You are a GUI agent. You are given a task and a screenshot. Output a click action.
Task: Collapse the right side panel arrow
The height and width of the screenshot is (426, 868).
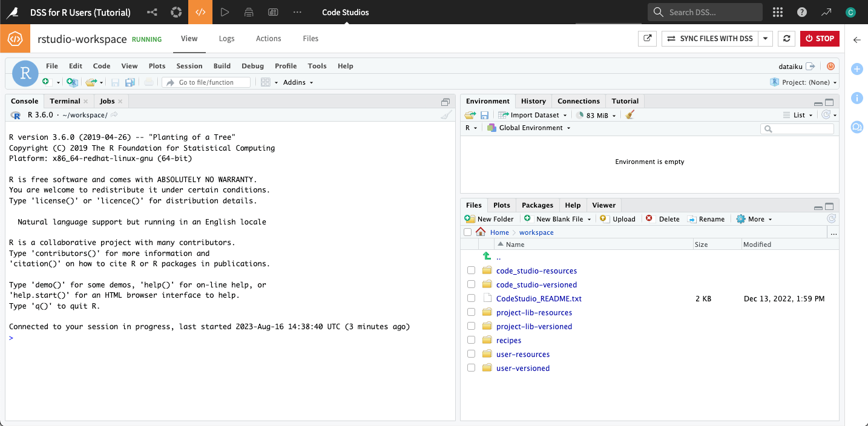tap(856, 40)
